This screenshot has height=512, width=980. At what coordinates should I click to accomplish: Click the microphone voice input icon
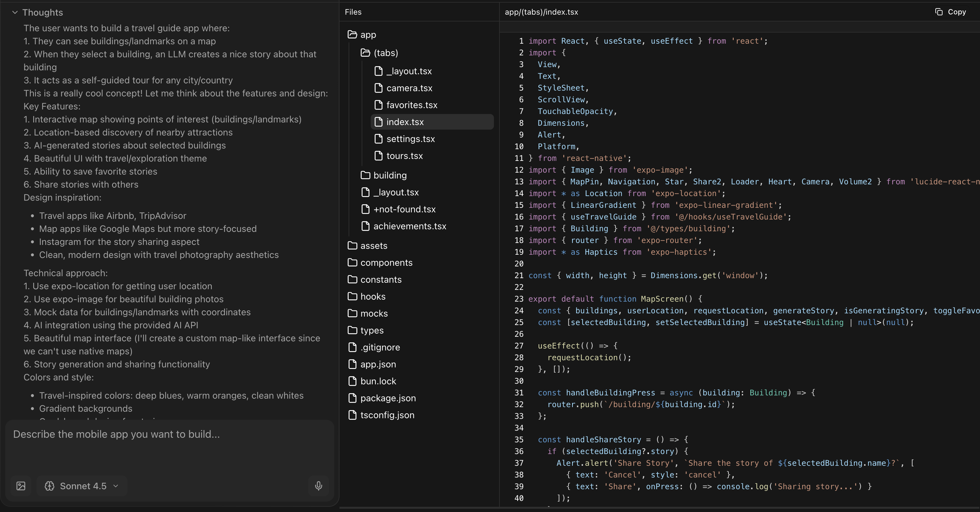click(x=318, y=486)
